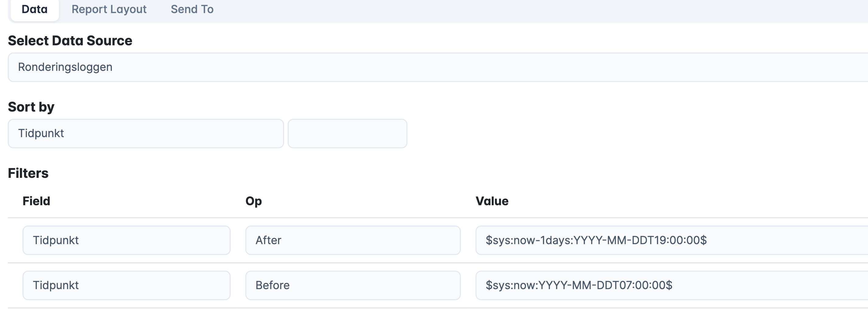Open the Sort by Tidpunkt field dropdown
The width and height of the screenshot is (868, 318).
(x=146, y=133)
